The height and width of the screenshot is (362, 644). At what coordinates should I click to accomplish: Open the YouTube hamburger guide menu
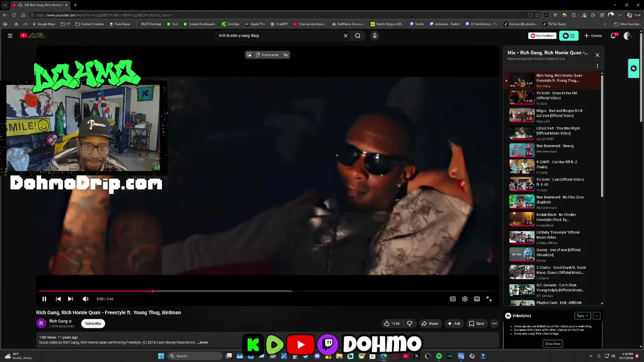tap(10, 36)
